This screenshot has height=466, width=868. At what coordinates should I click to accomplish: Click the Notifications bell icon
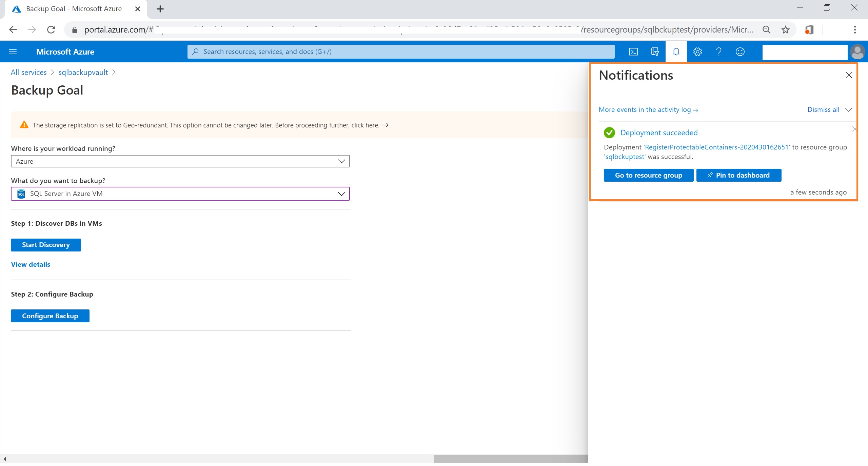tap(676, 52)
